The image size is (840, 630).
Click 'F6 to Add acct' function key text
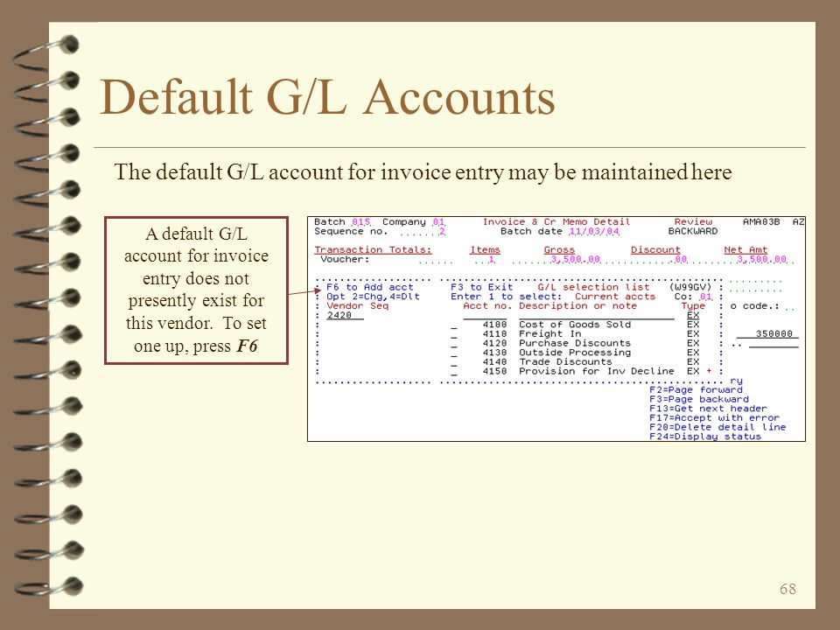coord(369,287)
